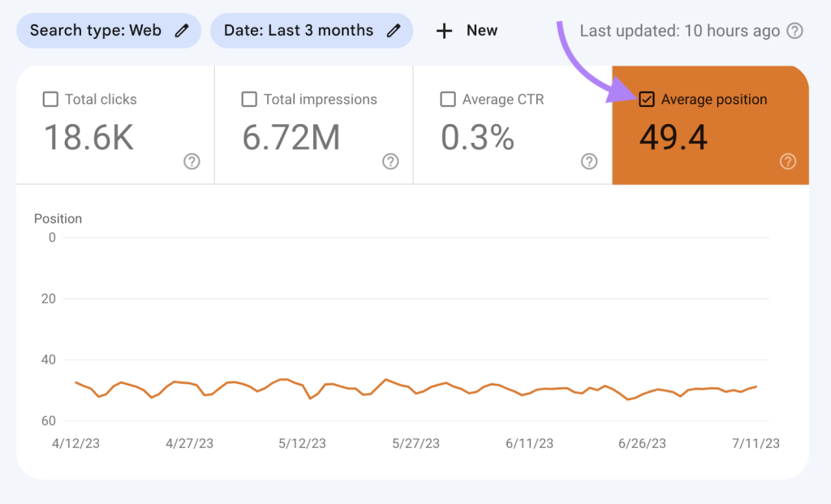Uncheck the Average position checkbox

tap(647, 100)
